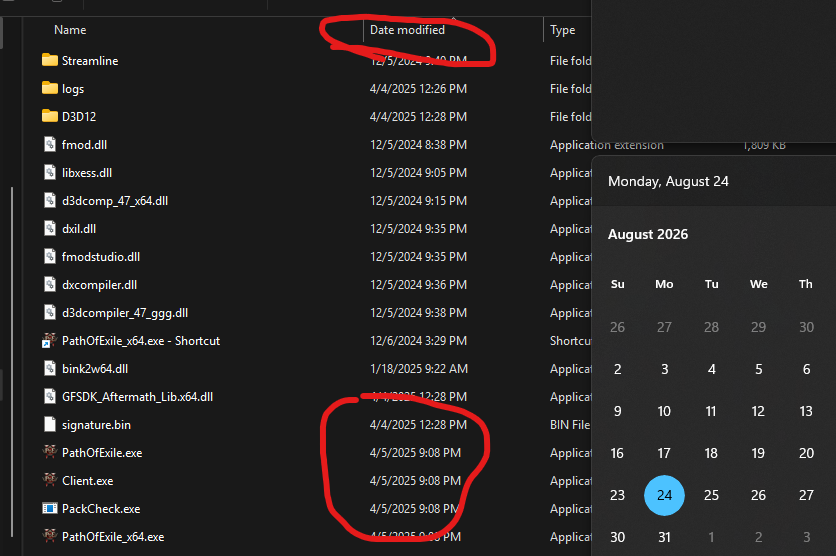The image size is (836, 556).
Task: Select the signature.bin file name
Action: click(97, 425)
